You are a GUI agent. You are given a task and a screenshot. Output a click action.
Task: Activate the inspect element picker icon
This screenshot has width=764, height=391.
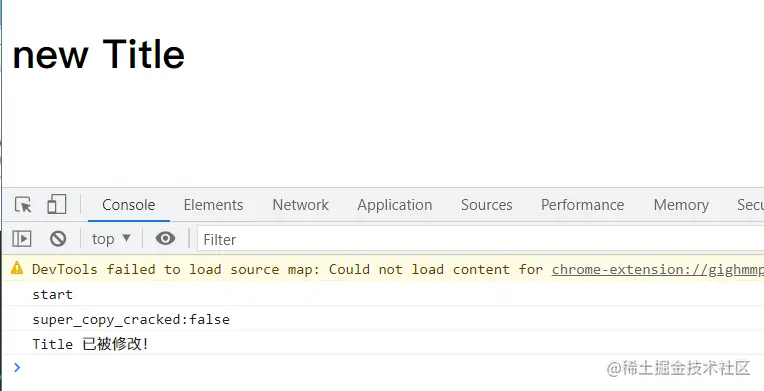23,205
